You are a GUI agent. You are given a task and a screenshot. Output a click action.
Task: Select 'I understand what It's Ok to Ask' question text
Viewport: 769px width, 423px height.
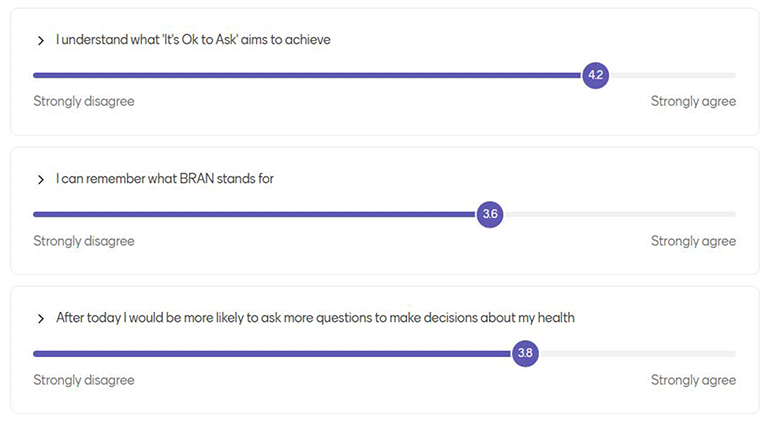pyautogui.click(x=193, y=40)
